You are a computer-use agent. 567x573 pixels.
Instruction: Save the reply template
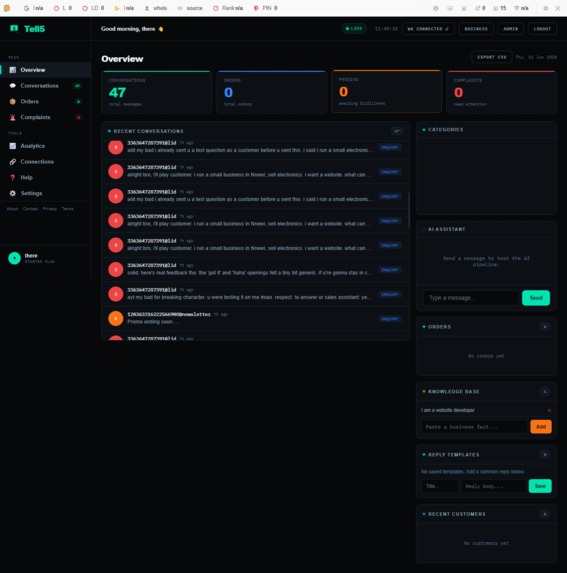pyautogui.click(x=540, y=486)
